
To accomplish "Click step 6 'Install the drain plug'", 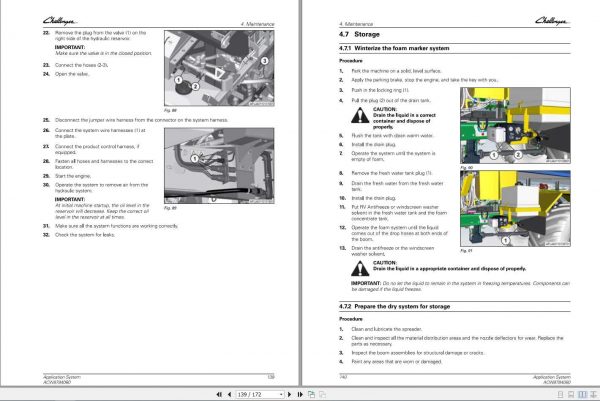I will click(x=373, y=145).
